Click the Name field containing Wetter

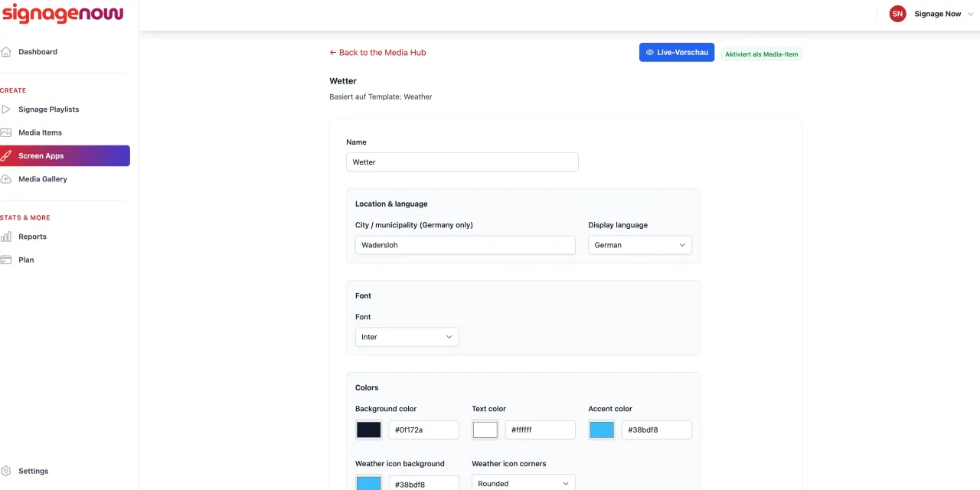pos(462,162)
